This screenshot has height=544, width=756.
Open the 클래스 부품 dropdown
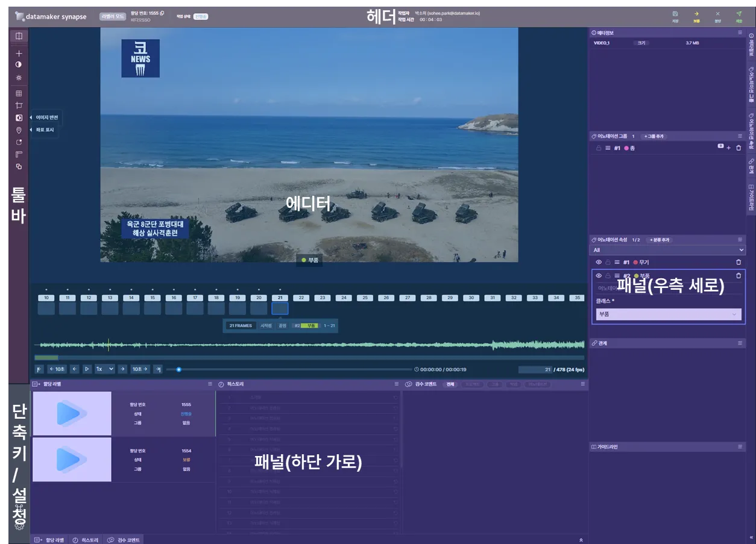point(669,314)
